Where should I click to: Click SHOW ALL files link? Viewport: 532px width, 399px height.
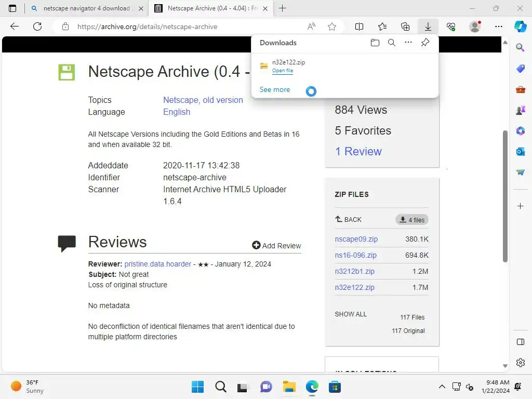click(x=351, y=314)
